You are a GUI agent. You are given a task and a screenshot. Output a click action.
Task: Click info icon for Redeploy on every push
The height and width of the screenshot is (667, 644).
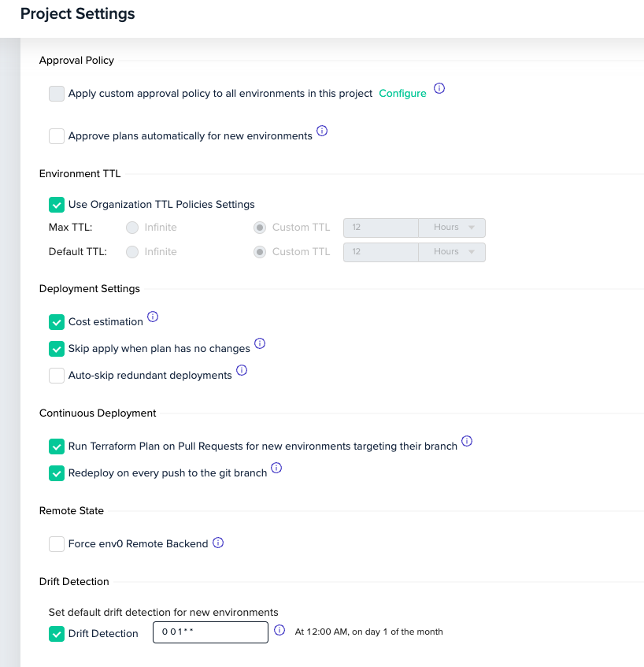(x=276, y=469)
